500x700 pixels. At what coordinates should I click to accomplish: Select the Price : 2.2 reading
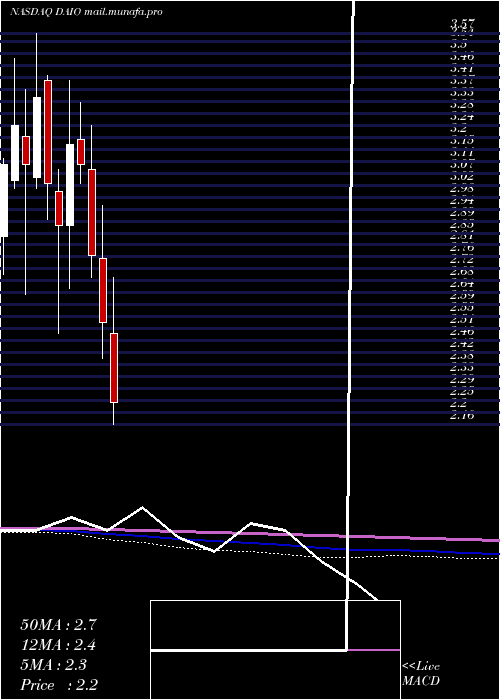pos(59,685)
